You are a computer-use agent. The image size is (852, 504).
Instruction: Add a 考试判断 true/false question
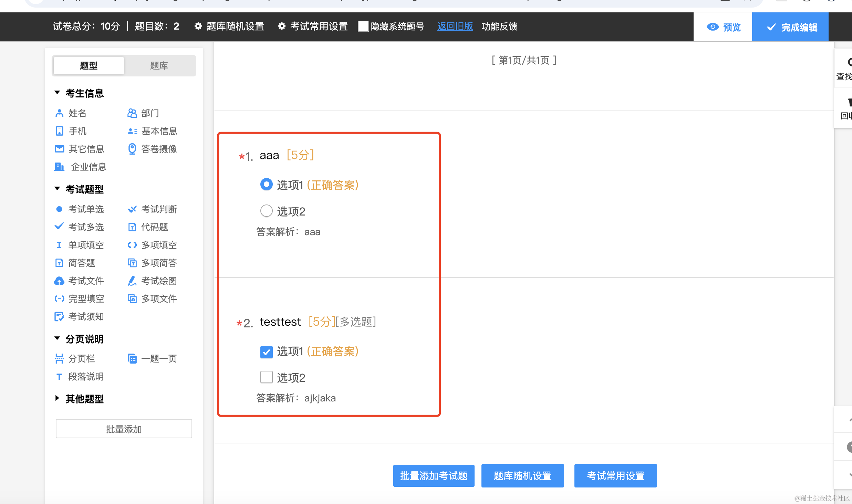pyautogui.click(x=152, y=209)
